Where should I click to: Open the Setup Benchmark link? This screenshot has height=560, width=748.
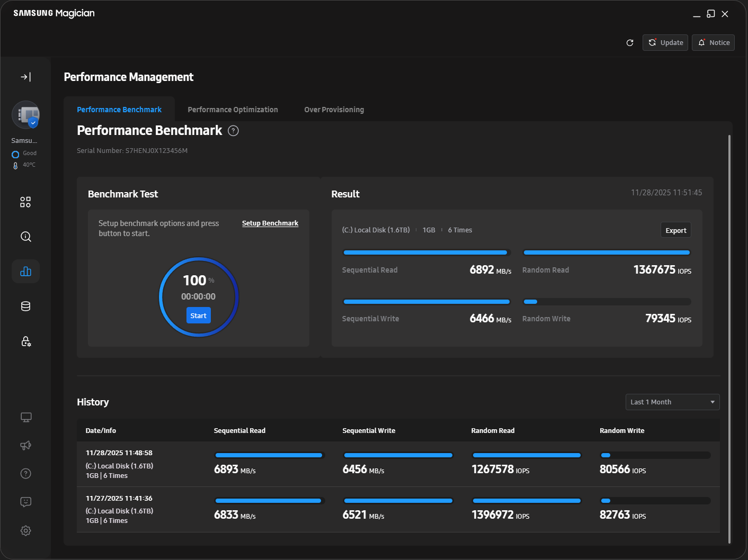[270, 223]
